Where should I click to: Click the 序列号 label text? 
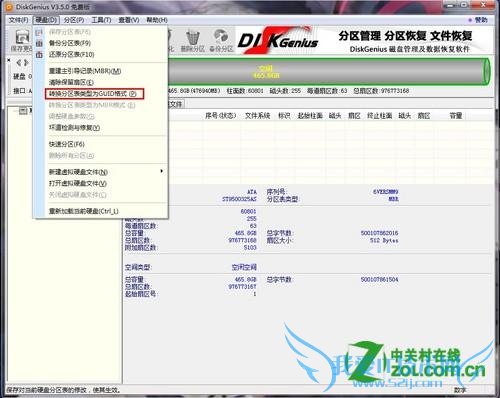pyautogui.click(x=277, y=192)
